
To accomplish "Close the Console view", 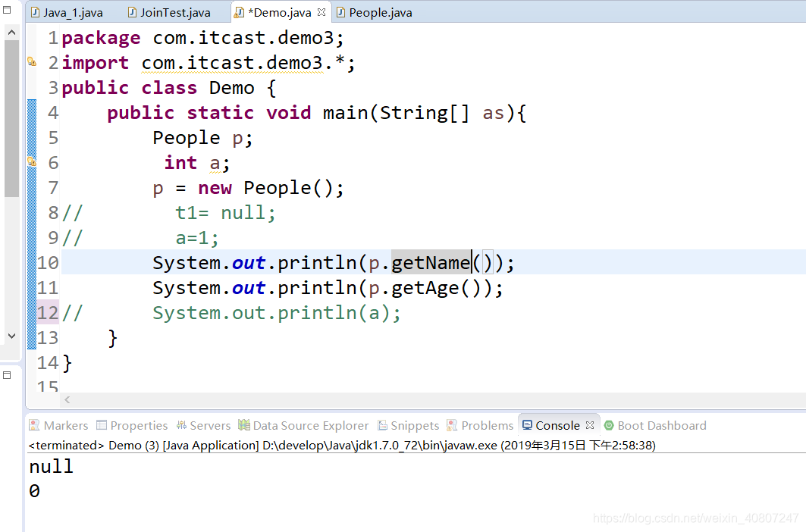I will (591, 425).
